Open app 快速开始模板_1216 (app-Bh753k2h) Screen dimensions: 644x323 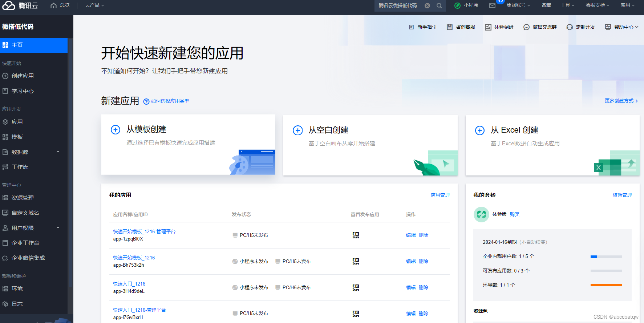coord(134,258)
